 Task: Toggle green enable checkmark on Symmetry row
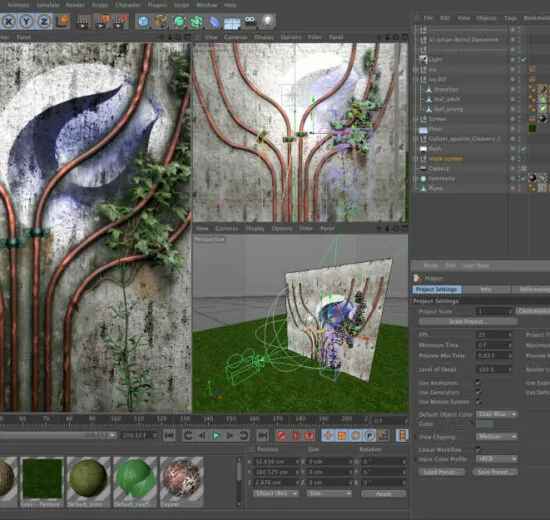click(x=524, y=179)
